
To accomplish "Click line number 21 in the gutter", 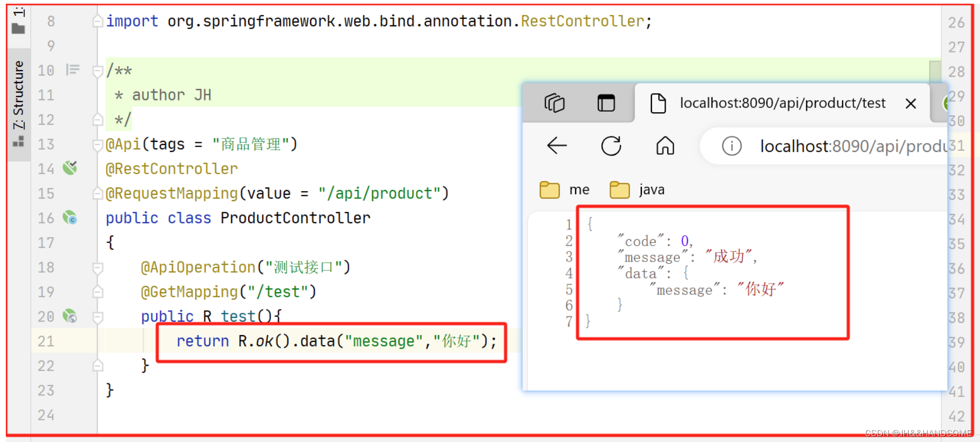I will coord(46,341).
